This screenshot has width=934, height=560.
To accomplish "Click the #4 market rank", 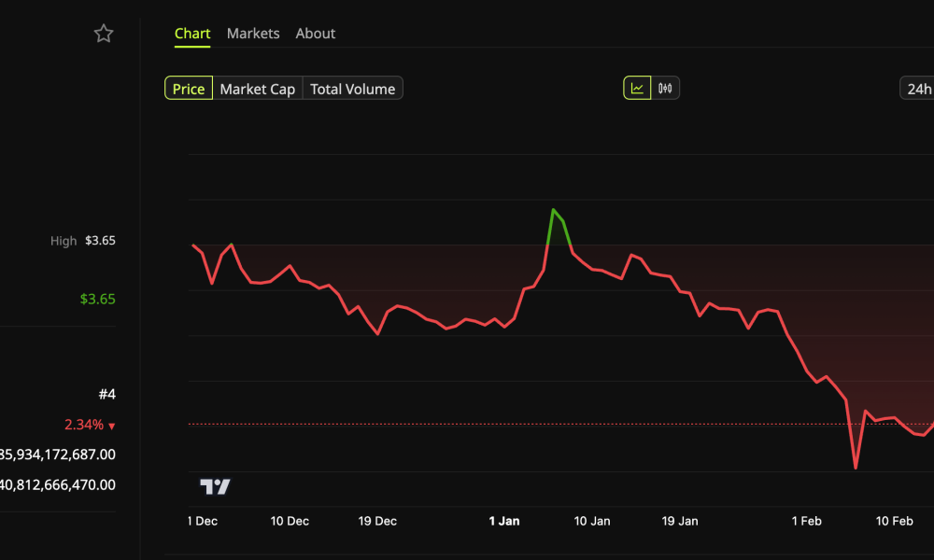I will (x=109, y=394).
